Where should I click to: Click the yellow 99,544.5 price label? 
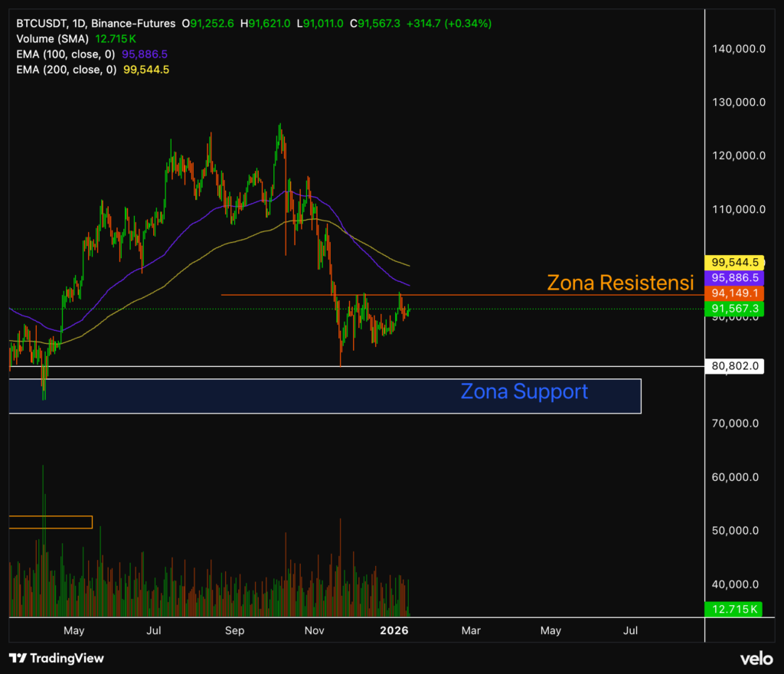[734, 262]
